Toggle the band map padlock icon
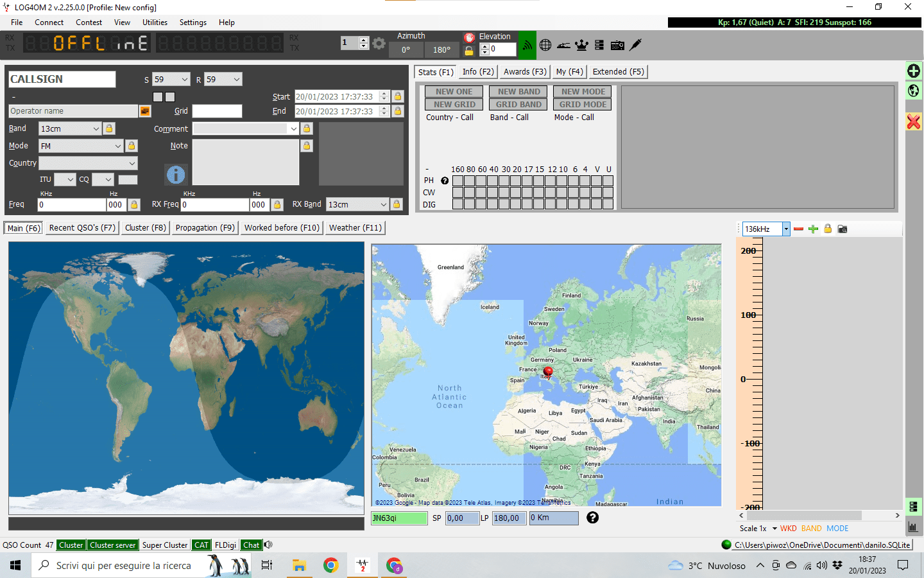This screenshot has width=924, height=578. point(828,229)
